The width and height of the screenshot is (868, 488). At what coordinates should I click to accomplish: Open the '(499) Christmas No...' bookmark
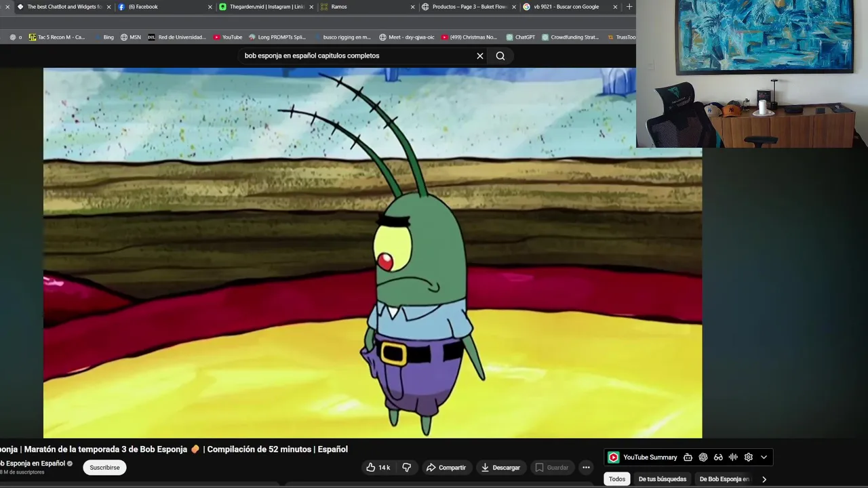coord(469,37)
